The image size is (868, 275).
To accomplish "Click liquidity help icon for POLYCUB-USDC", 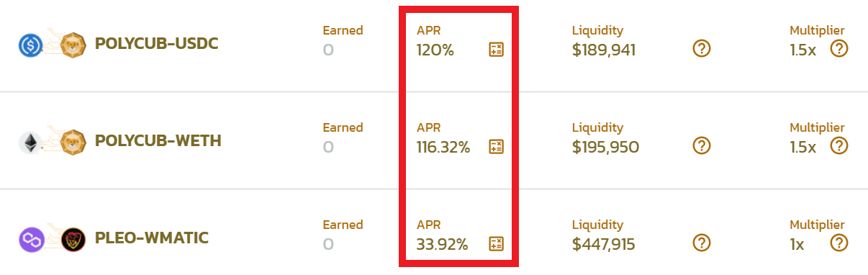I will [x=702, y=48].
